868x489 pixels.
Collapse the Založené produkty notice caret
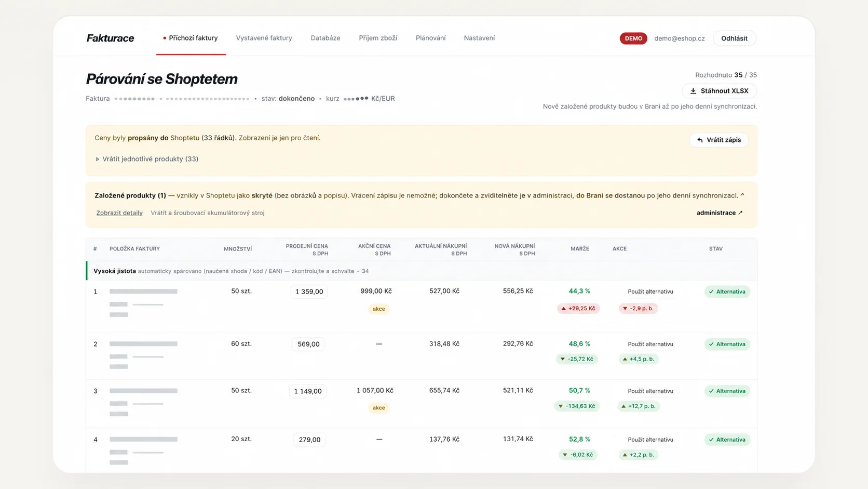[x=742, y=195]
